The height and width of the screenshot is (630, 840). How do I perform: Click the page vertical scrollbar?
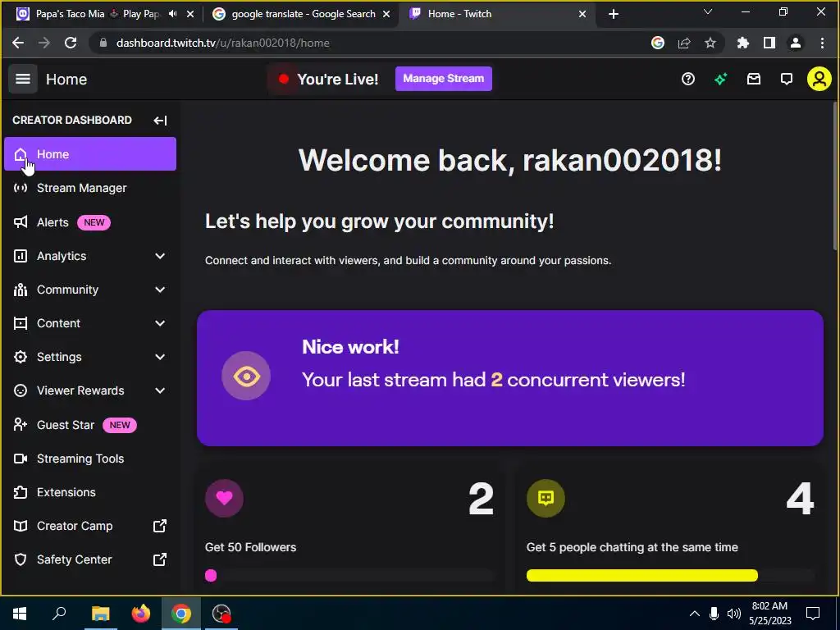tap(835, 177)
